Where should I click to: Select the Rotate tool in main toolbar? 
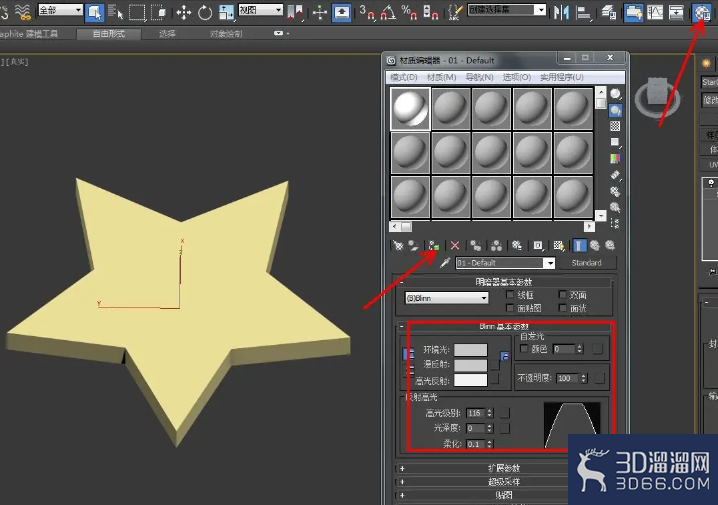[x=205, y=12]
